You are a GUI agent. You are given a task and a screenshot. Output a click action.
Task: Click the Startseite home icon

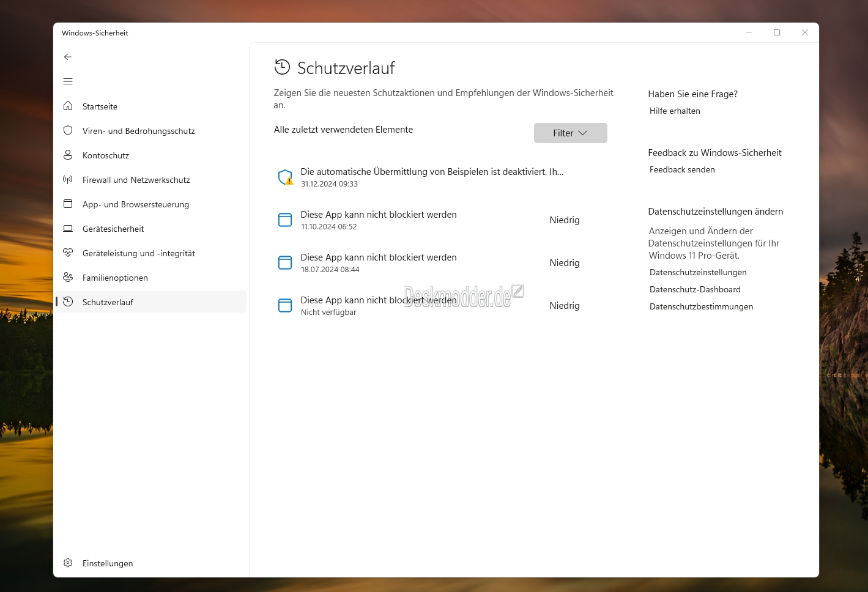(68, 106)
